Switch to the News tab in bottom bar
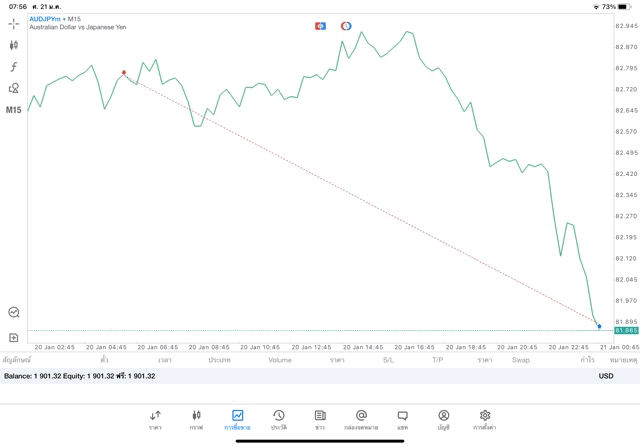The height and width of the screenshot is (447, 640). (320, 419)
